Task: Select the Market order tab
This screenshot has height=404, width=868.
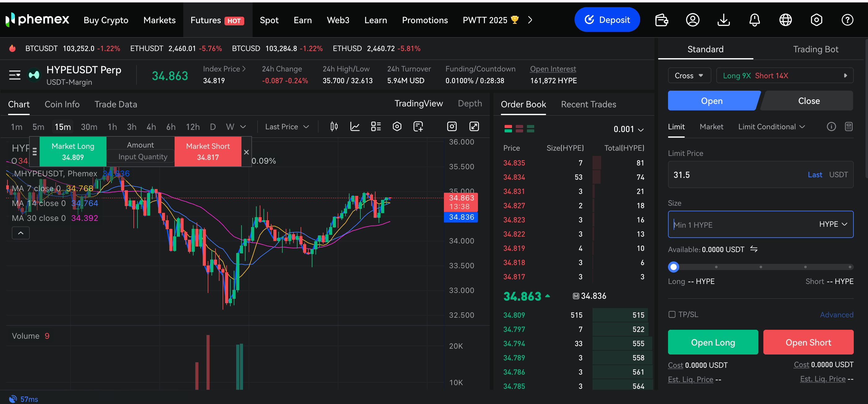Action: pos(711,127)
